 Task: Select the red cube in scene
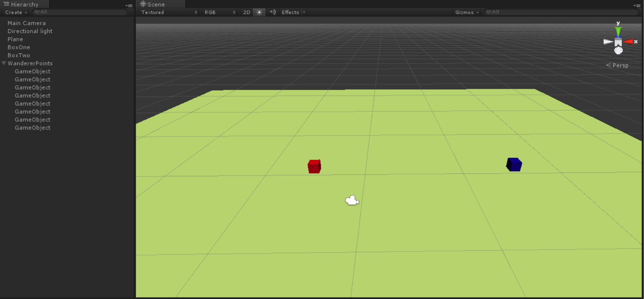pyautogui.click(x=314, y=167)
